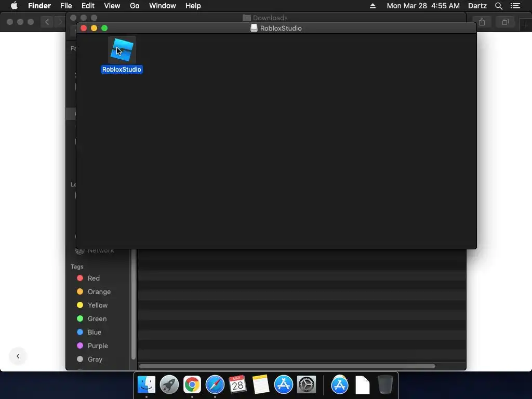Click the Tags section header
The height and width of the screenshot is (399, 532).
point(77,267)
